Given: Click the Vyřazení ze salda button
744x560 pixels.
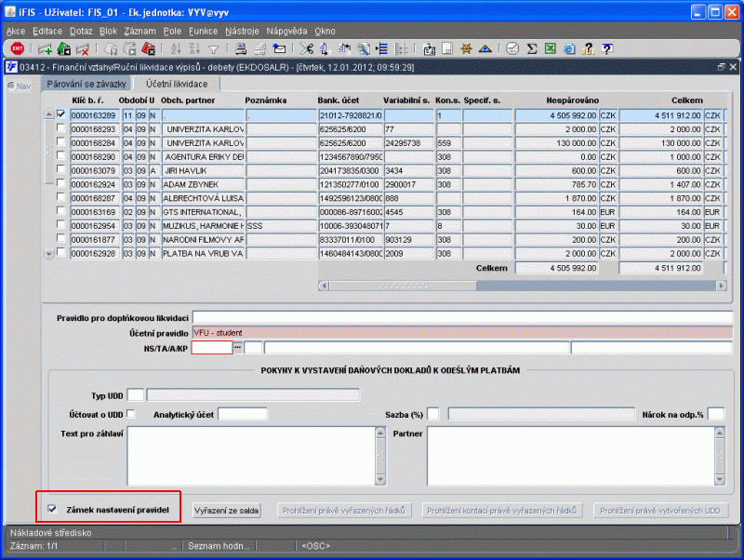Looking at the screenshot, I should (226, 510).
